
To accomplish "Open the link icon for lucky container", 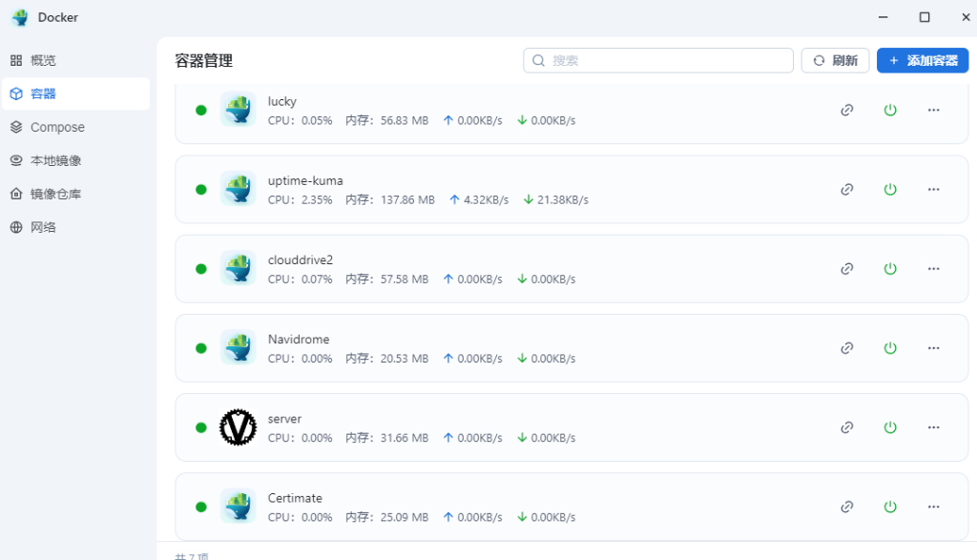I will tap(847, 111).
